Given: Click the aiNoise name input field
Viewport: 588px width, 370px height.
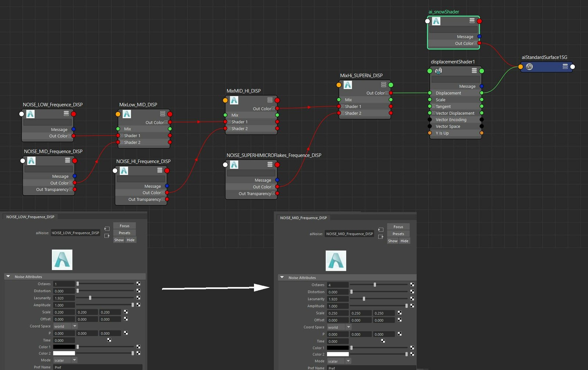Looking at the screenshot, I should tap(75, 233).
